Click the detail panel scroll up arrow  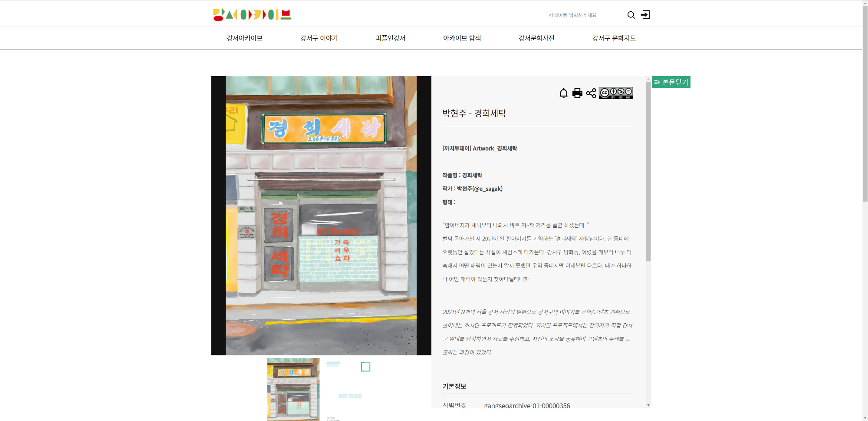point(648,80)
